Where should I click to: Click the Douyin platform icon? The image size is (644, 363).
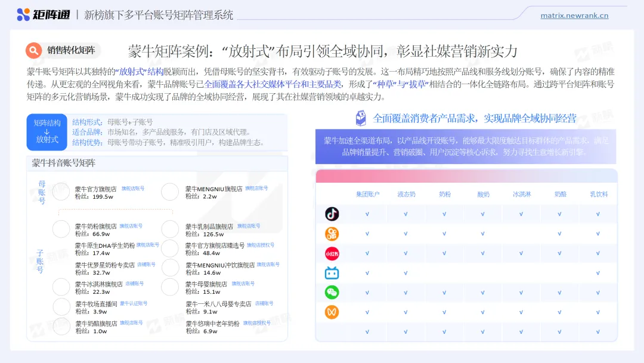pos(332,214)
